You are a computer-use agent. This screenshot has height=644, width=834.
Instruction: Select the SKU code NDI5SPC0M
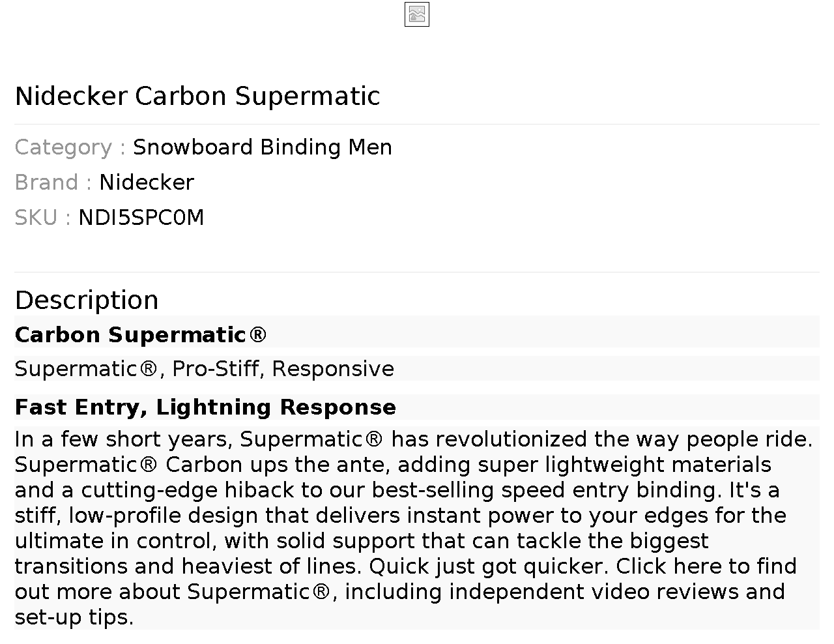(141, 218)
